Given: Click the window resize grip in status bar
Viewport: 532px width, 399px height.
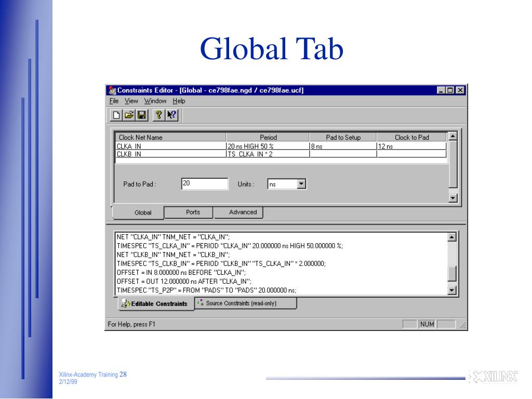Looking at the screenshot, I should point(462,325).
